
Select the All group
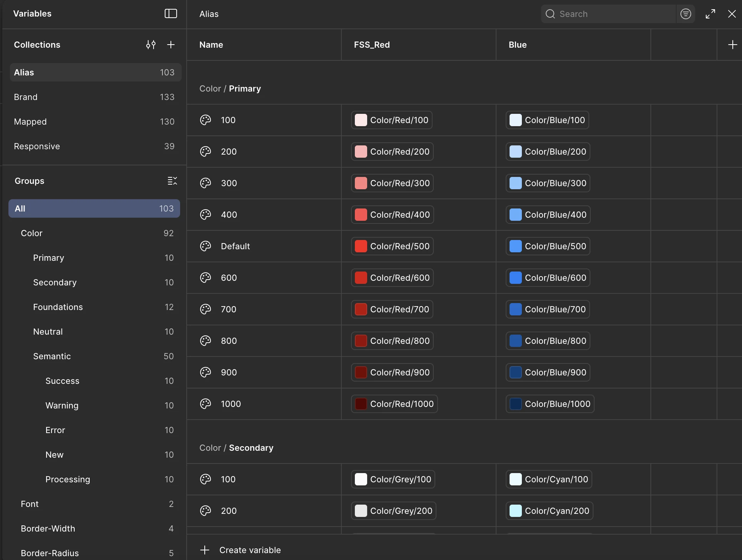pos(94,208)
